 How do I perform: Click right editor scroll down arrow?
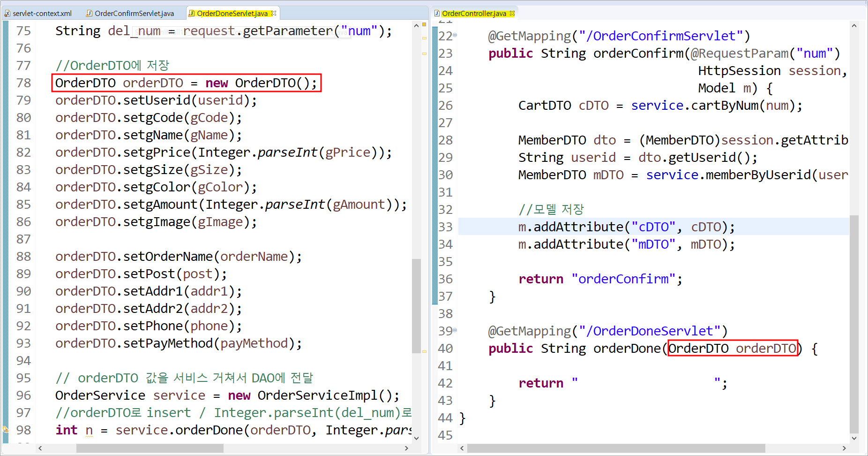pyautogui.click(x=854, y=438)
